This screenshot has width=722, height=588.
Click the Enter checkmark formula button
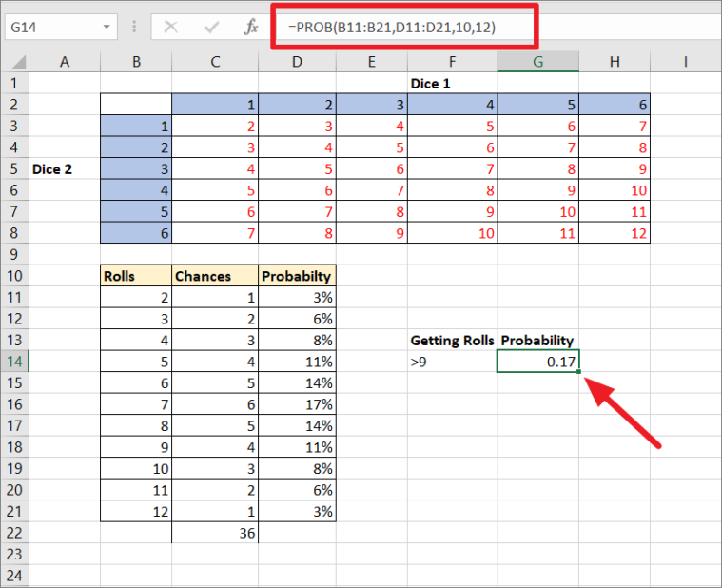tap(211, 28)
